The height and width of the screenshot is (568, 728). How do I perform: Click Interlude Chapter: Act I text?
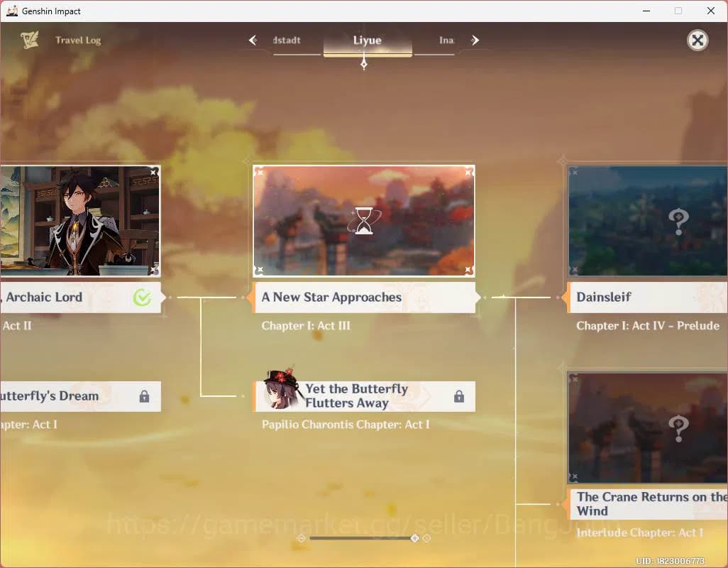click(640, 532)
